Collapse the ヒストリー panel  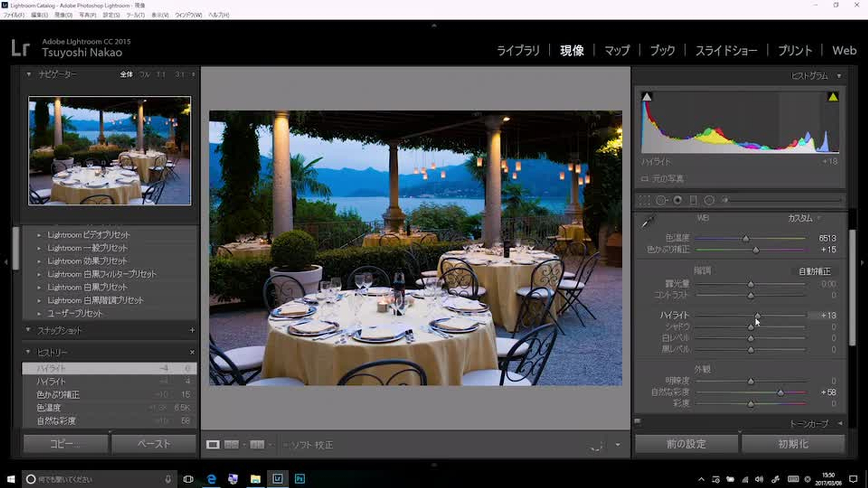[x=28, y=352]
